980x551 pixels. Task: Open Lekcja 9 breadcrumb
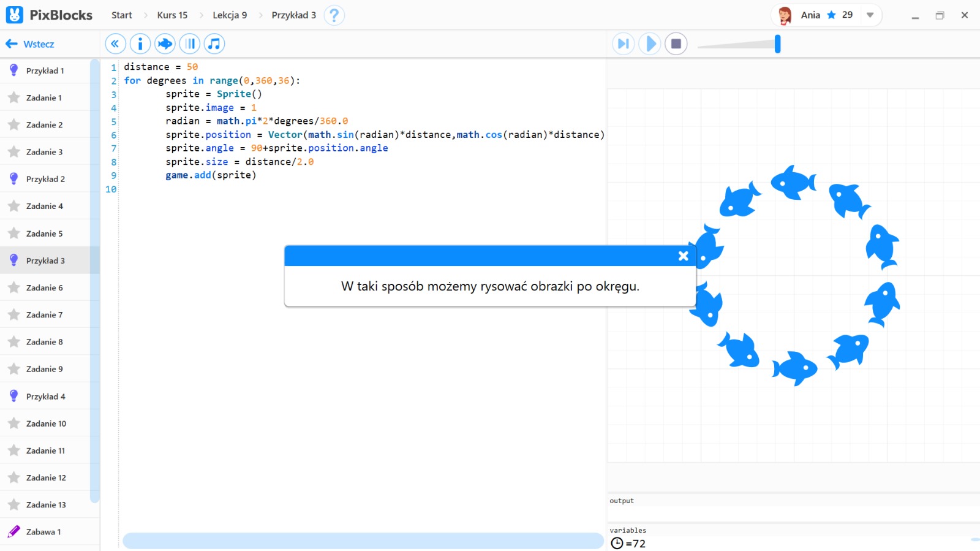click(x=230, y=15)
